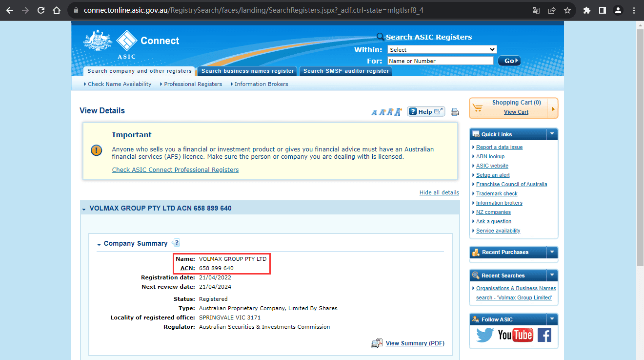Click the translate page icon
644x360 pixels.
536,10
